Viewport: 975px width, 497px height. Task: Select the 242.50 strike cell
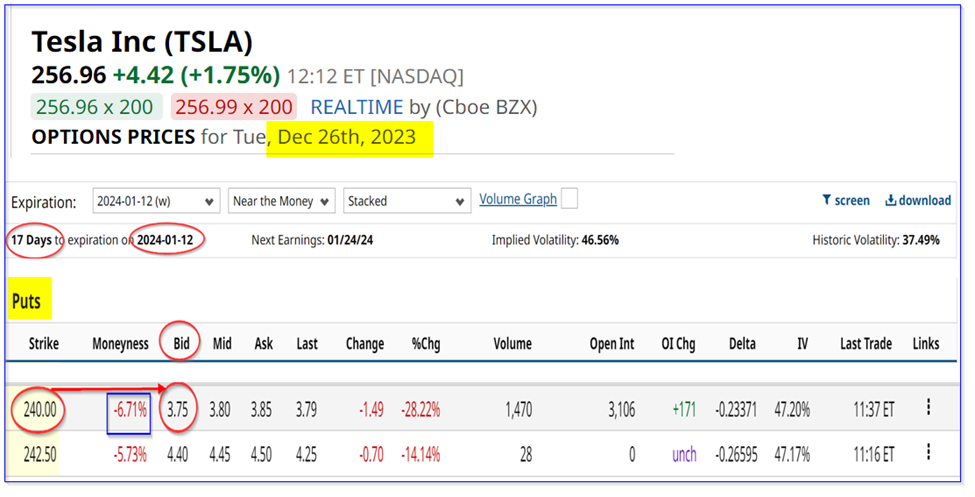[x=40, y=455]
